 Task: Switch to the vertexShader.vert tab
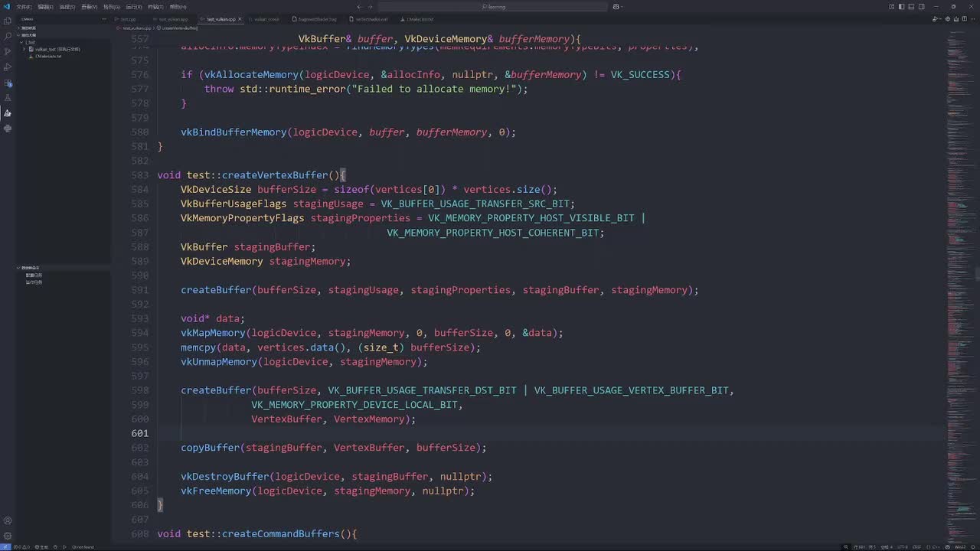[372, 19]
